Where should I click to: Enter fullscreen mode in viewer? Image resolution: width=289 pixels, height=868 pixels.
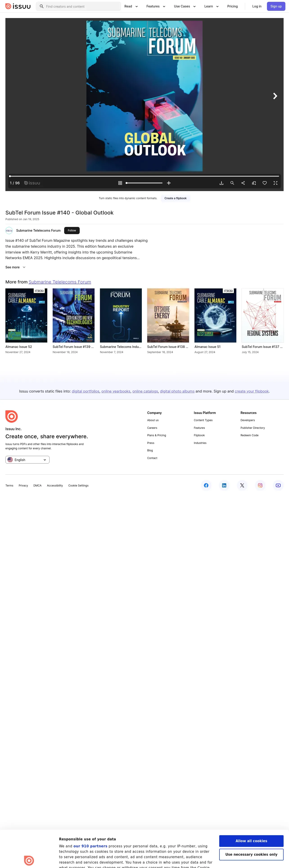[x=275, y=183]
